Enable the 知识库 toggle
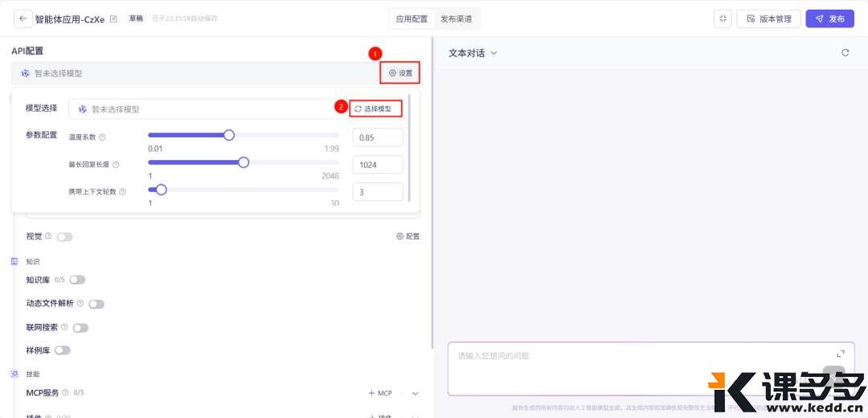The height and width of the screenshot is (418, 868). 77,280
